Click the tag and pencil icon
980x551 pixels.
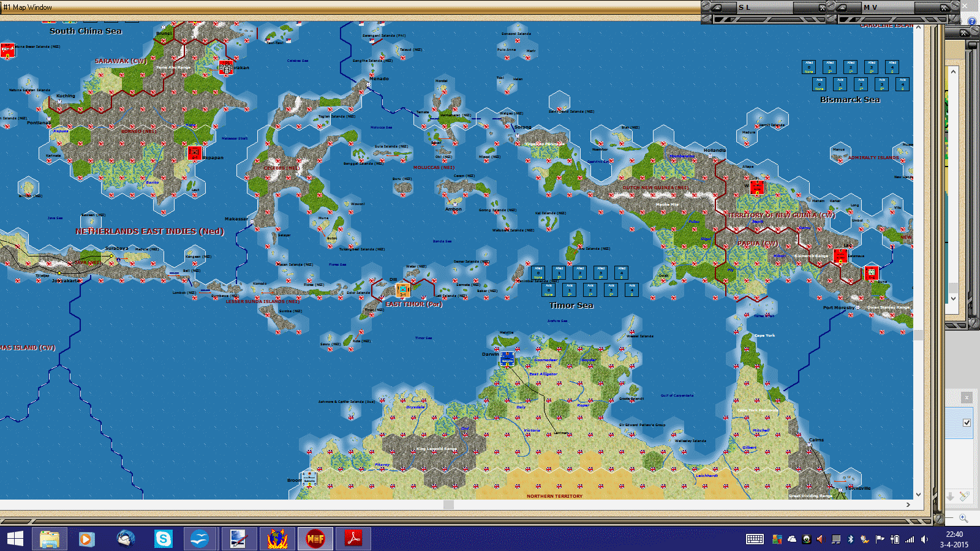(965, 497)
